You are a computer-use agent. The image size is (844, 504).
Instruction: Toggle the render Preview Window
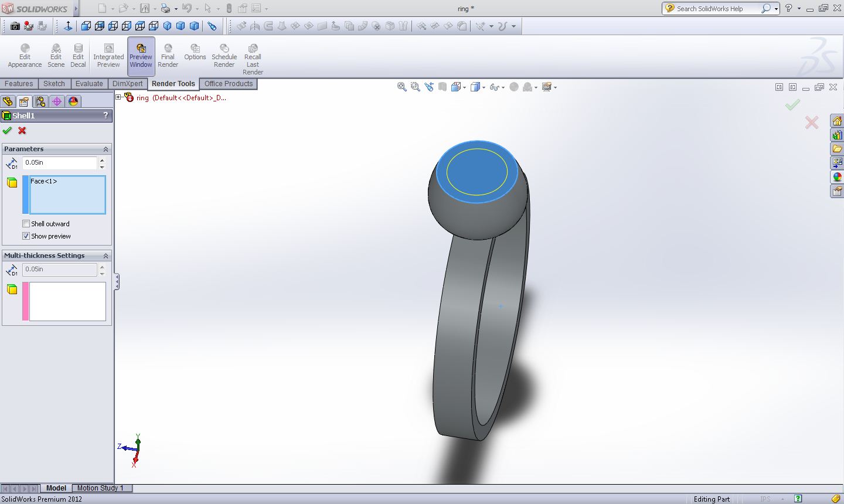coord(141,56)
